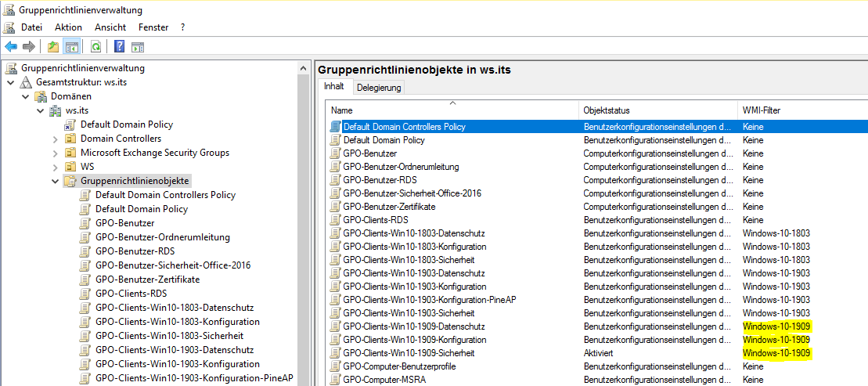The height and width of the screenshot is (386, 868).
Task: Collapse the Domänen tree node
Action: click(26, 96)
